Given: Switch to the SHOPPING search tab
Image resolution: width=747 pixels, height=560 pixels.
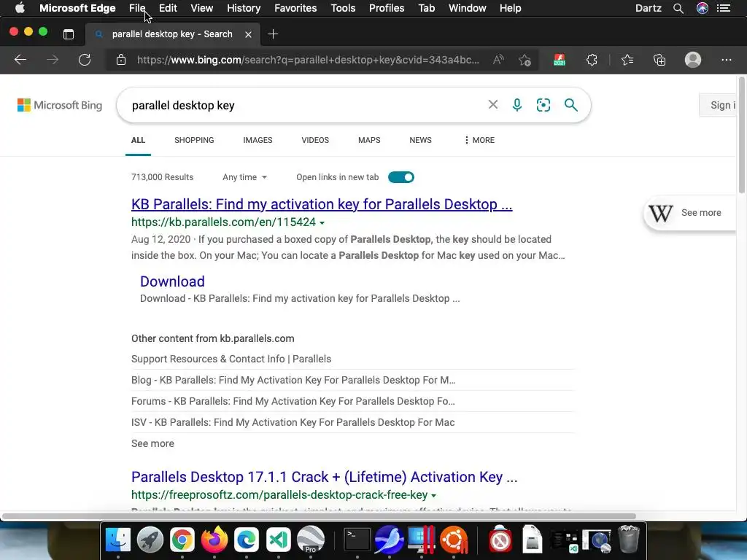Looking at the screenshot, I should click(194, 140).
